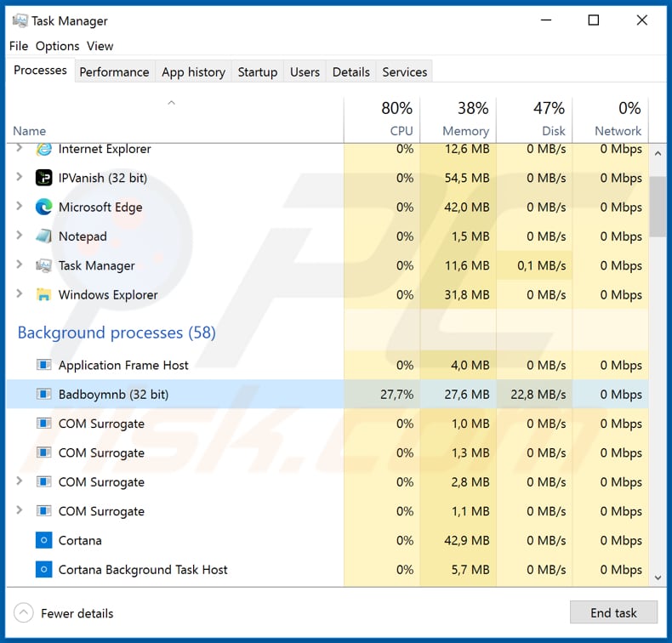Click the 1,5 MB Notepad memory value
Screen dimensions: 672x643
click(470, 236)
